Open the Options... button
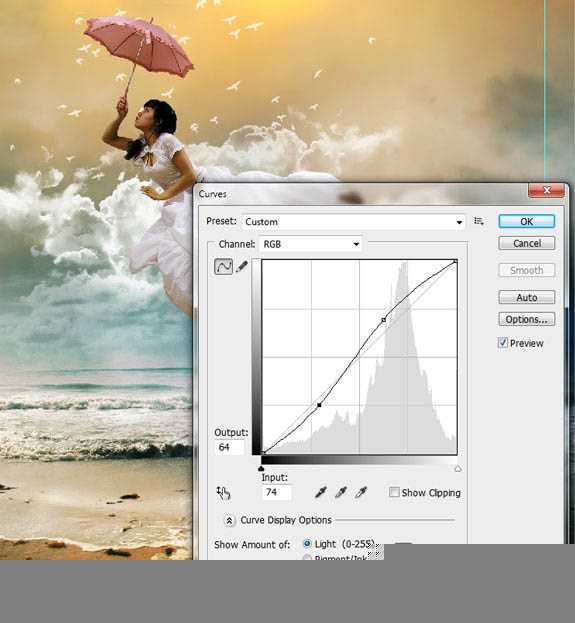The width and height of the screenshot is (575, 623). coord(527,319)
